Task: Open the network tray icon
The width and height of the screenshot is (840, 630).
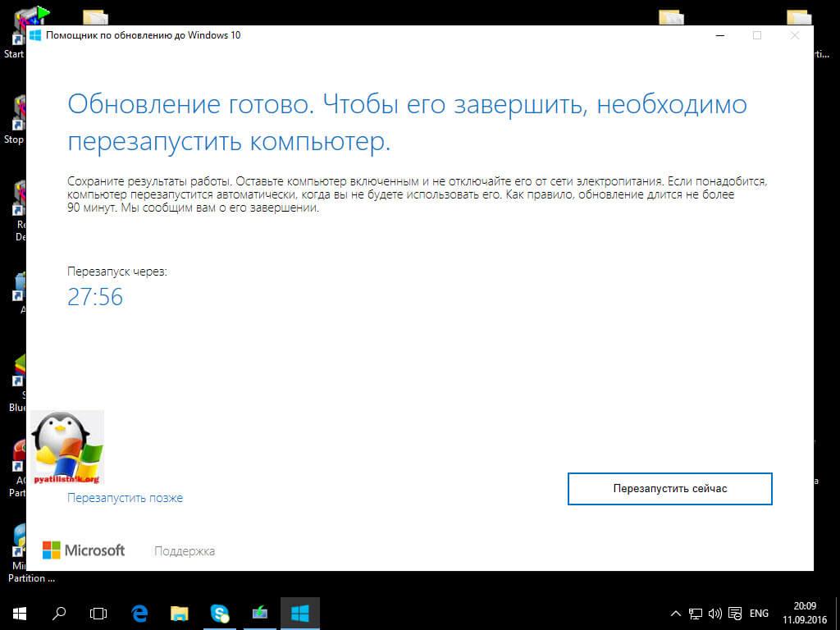Action: [x=696, y=614]
